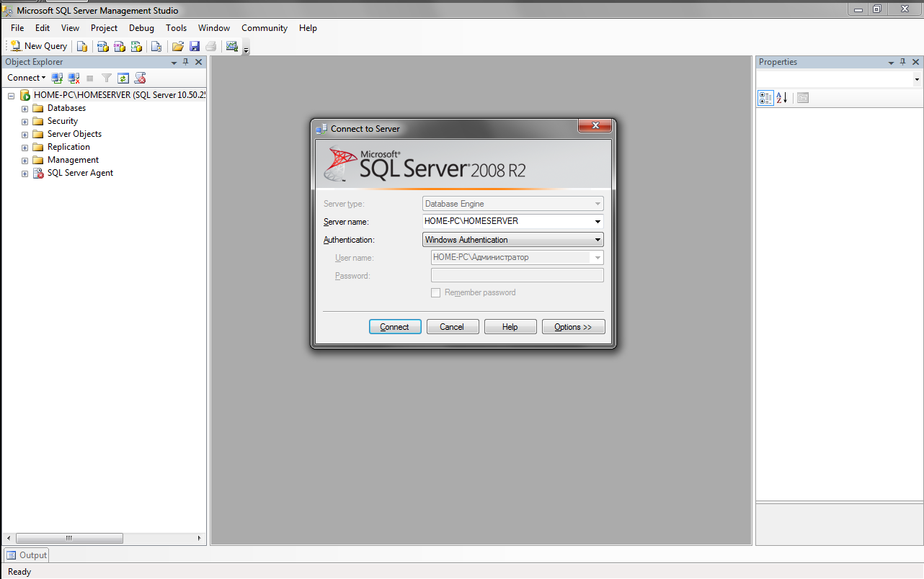Select the Management tree item
This screenshot has width=924, height=579.
[73, 160]
